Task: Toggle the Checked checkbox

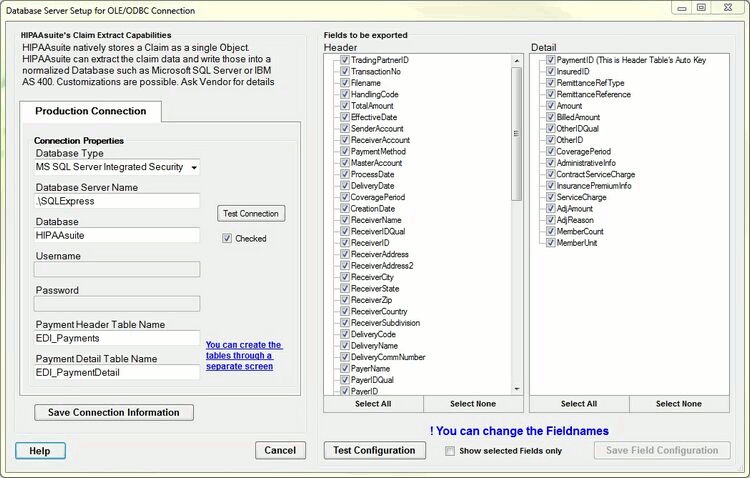Action: pyautogui.click(x=227, y=239)
